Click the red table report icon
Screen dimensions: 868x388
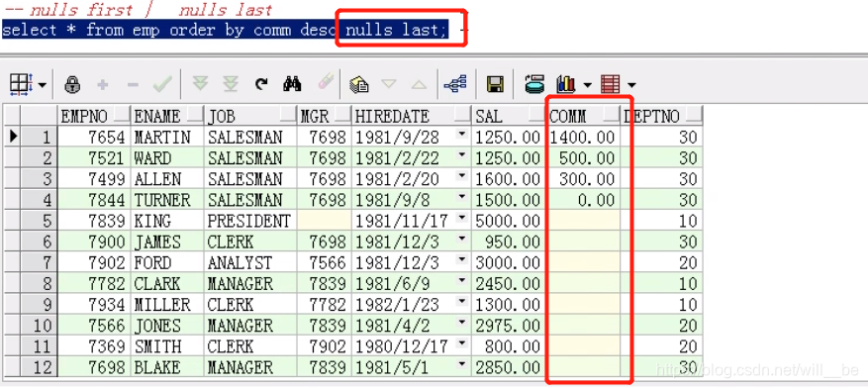(x=610, y=85)
